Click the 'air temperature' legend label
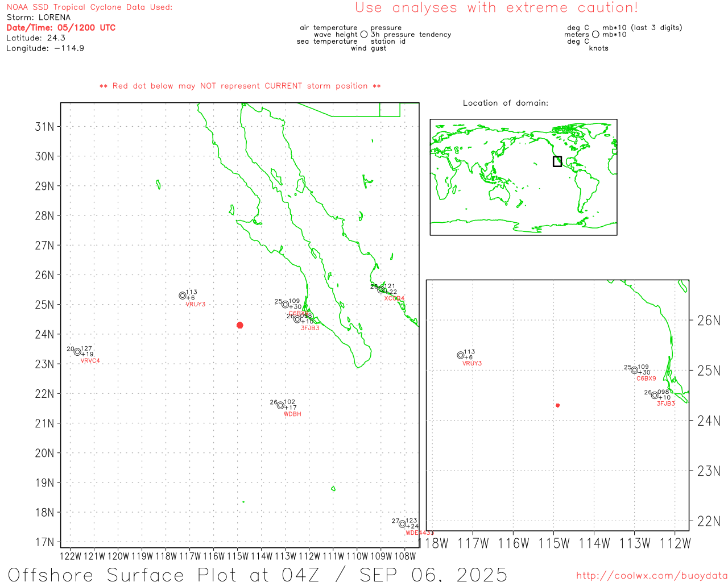This screenshot has width=728, height=582. pos(329,28)
